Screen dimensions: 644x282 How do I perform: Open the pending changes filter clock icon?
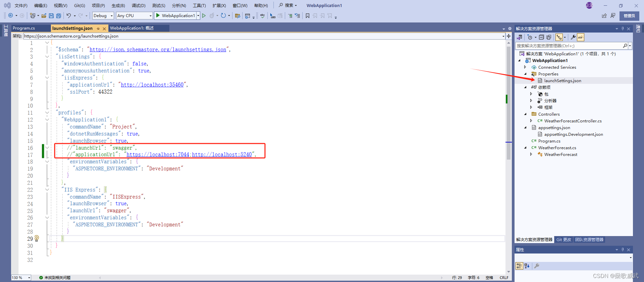tap(530, 37)
